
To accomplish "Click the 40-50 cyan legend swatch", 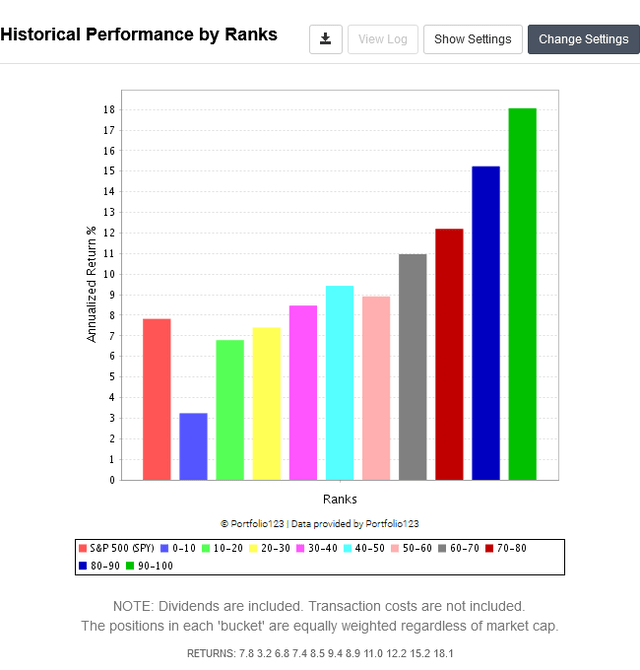I will pos(349,548).
